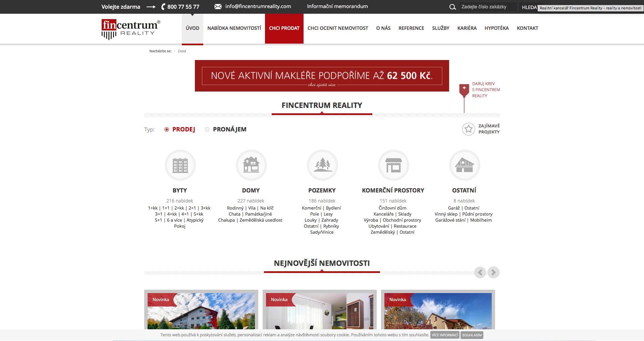
Task: Select the Mobilheim link
Action: click(481, 220)
